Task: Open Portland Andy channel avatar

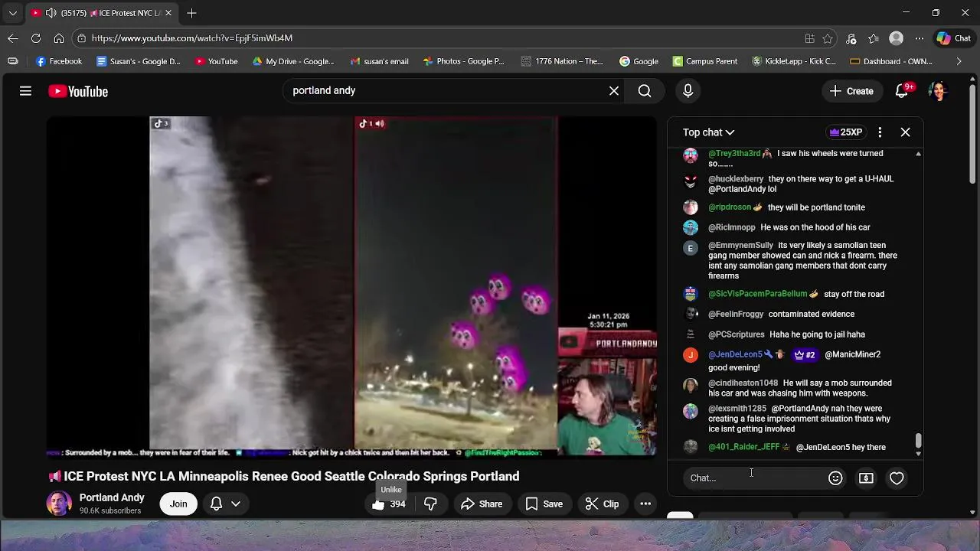Action: coord(59,504)
